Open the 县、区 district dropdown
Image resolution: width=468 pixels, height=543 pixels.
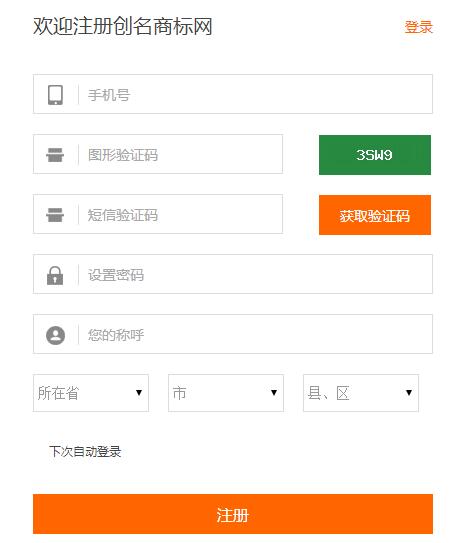tap(361, 393)
